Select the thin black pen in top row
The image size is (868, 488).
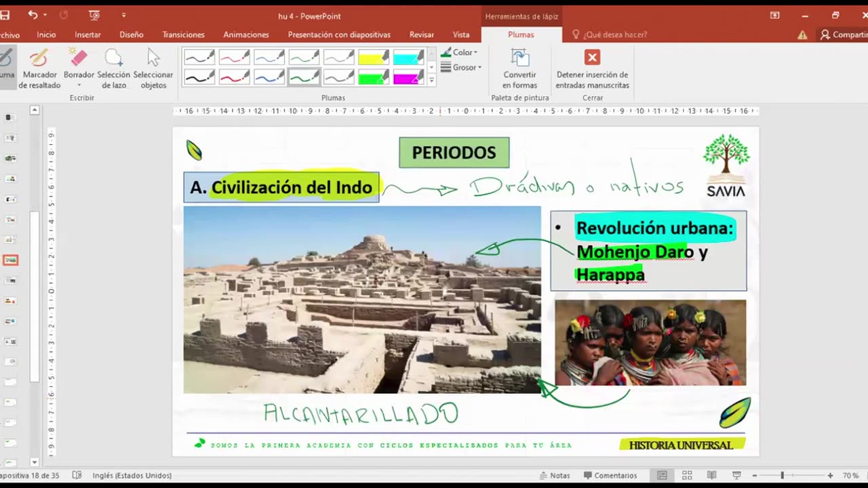(x=199, y=58)
